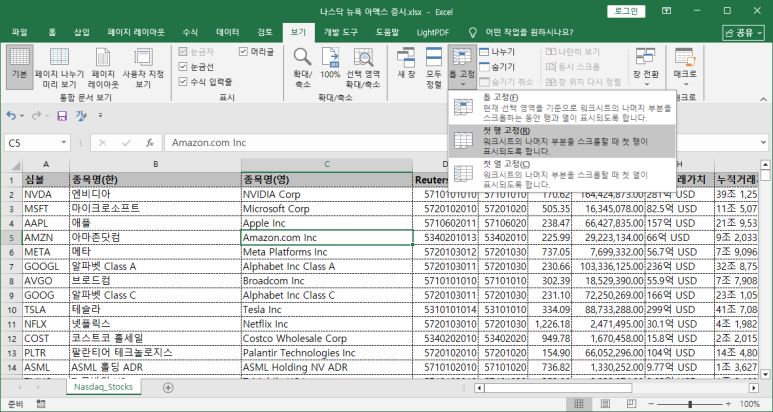Choose Freeze First Column (첫 열 고정)
This screenshot has width=773, height=412.
pyautogui.click(x=562, y=174)
